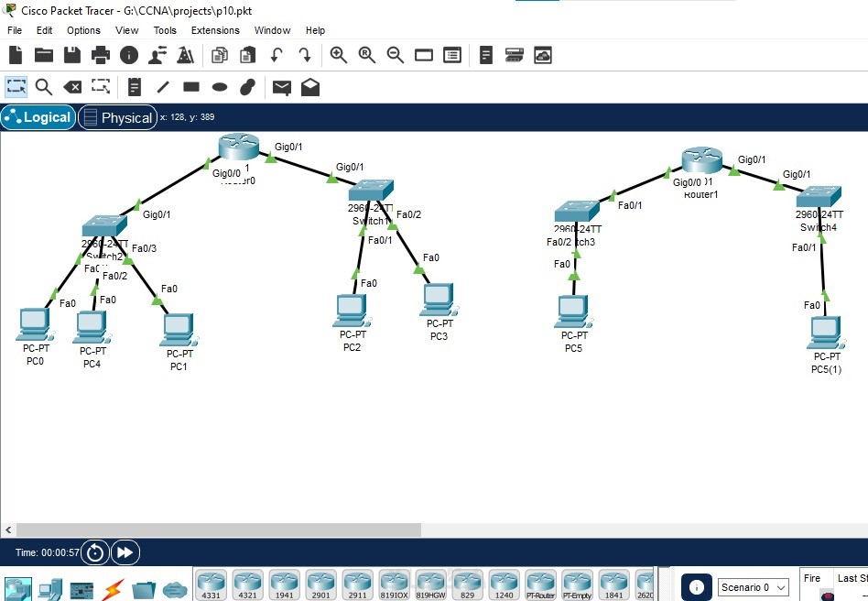Open the Edit menu
Viewport: 868px width, 601px height.
point(44,30)
